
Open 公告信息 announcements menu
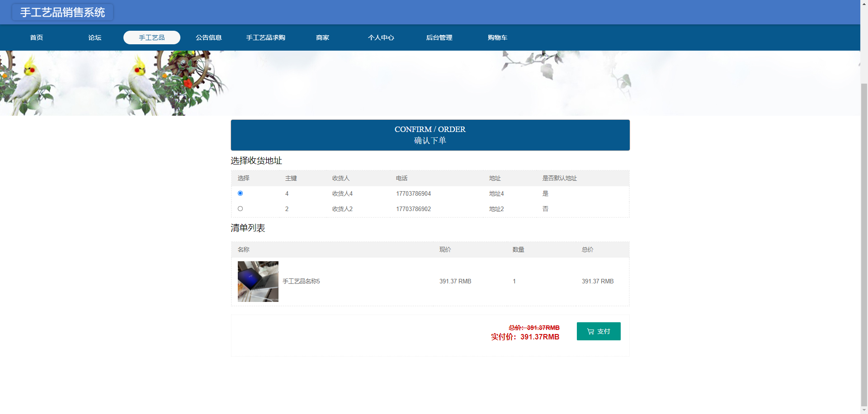(208, 38)
